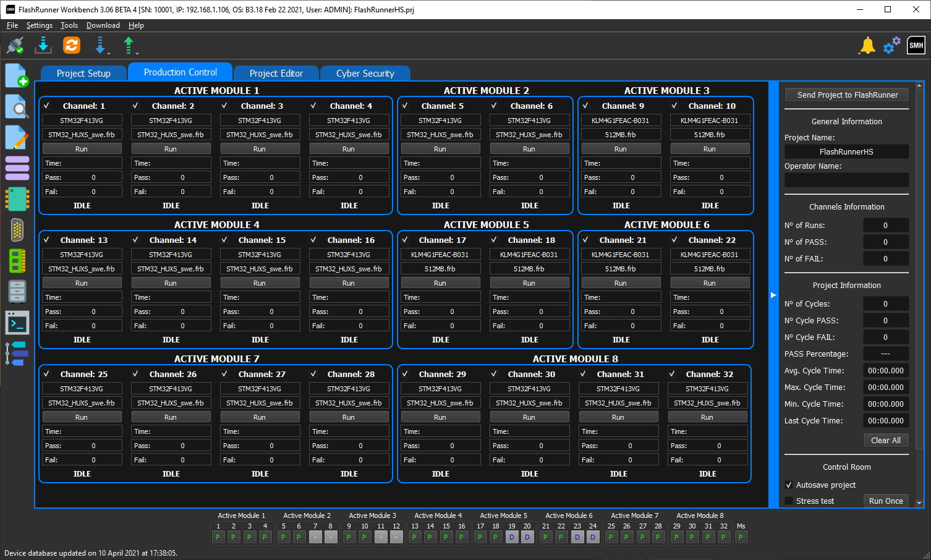Toggle the Channel 18 checkbox
931x560 pixels.
494,240
